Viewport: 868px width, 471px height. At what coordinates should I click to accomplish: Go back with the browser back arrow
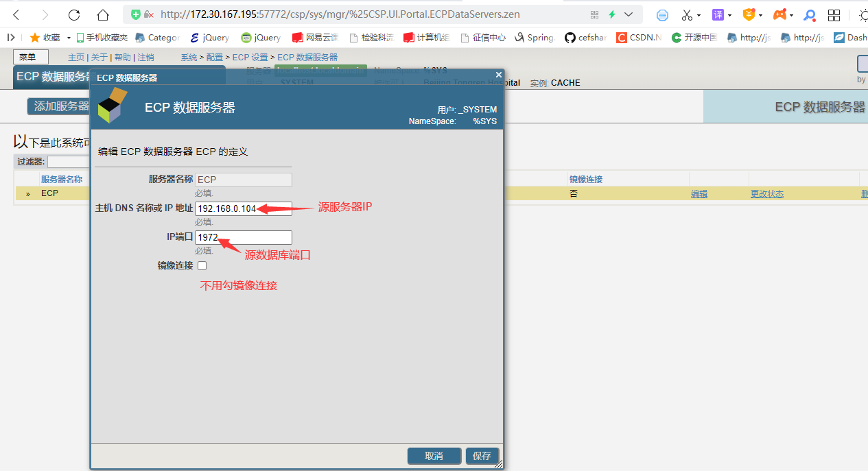tap(16, 14)
